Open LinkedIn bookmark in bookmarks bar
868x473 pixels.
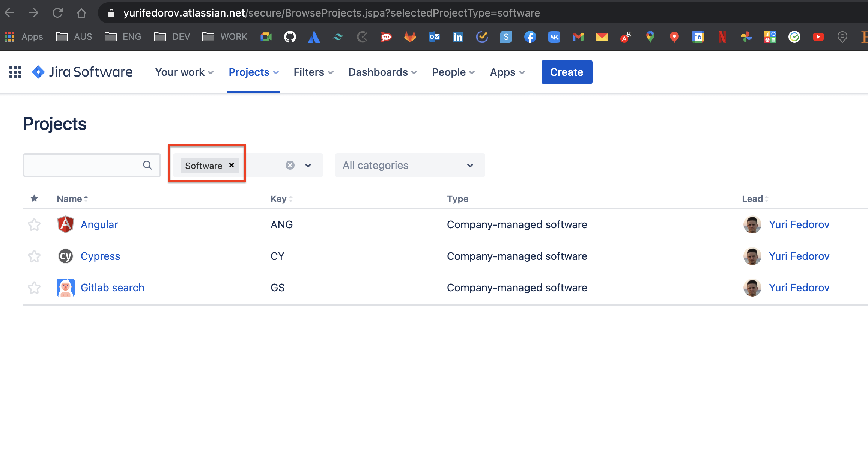pyautogui.click(x=458, y=37)
